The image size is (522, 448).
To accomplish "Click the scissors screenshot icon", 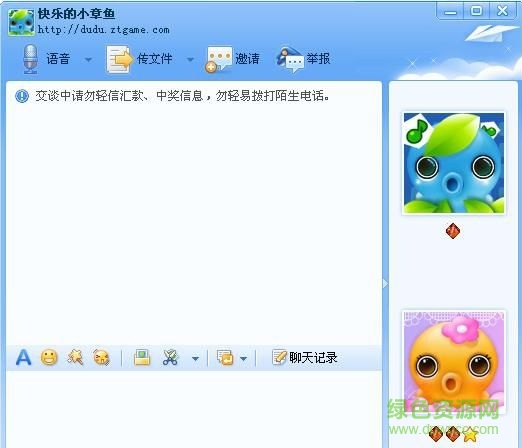I will click(170, 357).
